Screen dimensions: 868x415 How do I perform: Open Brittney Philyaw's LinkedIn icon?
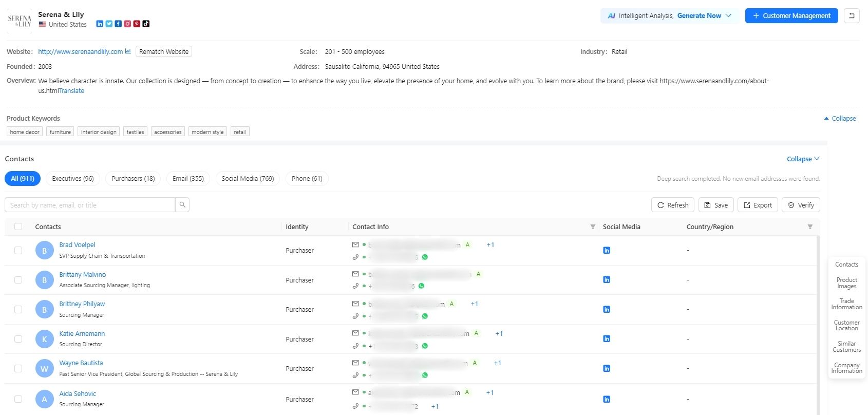click(607, 310)
